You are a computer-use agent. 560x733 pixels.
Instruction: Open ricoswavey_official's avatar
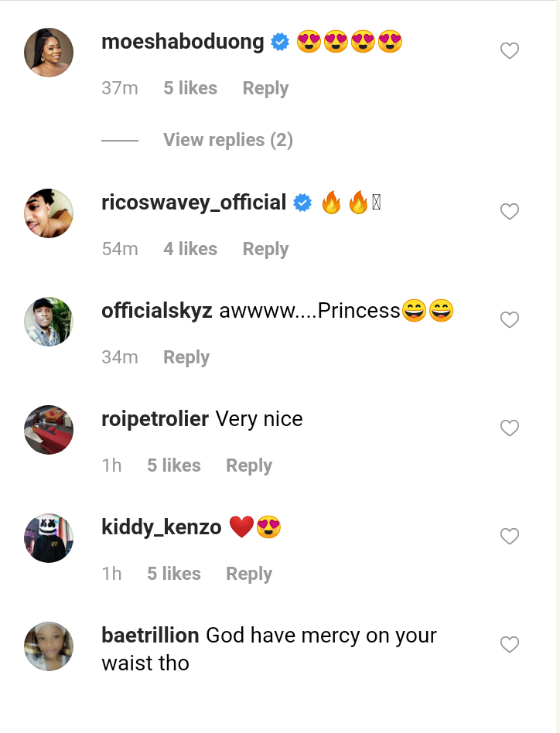(x=49, y=213)
